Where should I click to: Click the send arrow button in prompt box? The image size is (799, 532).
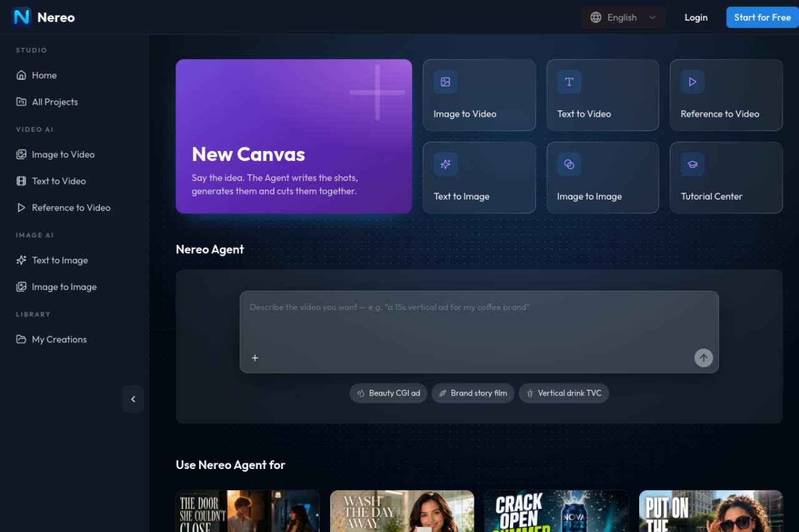(703, 358)
